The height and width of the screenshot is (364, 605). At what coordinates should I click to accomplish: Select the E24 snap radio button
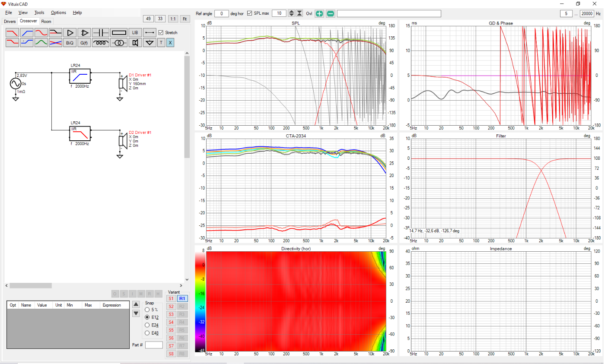coord(147,325)
